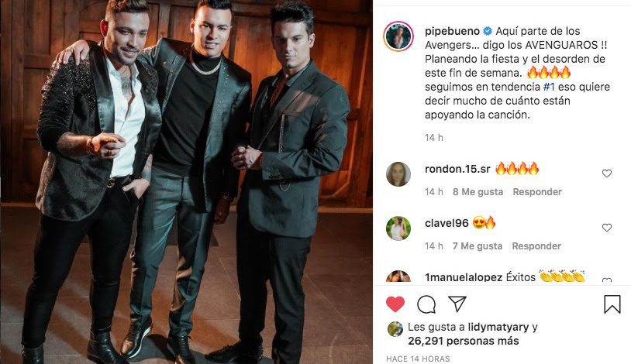
Task: Open the pipebueno username link
Action: click(453, 32)
